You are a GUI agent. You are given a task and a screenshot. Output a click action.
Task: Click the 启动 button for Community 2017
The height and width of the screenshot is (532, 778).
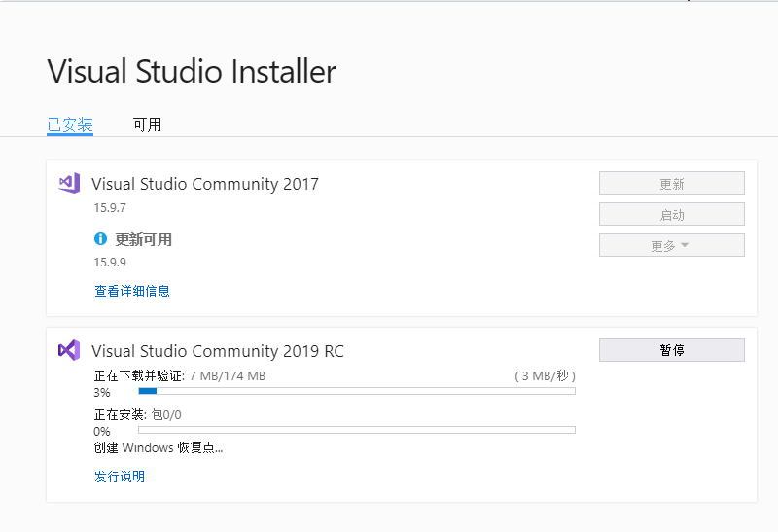[x=672, y=214]
